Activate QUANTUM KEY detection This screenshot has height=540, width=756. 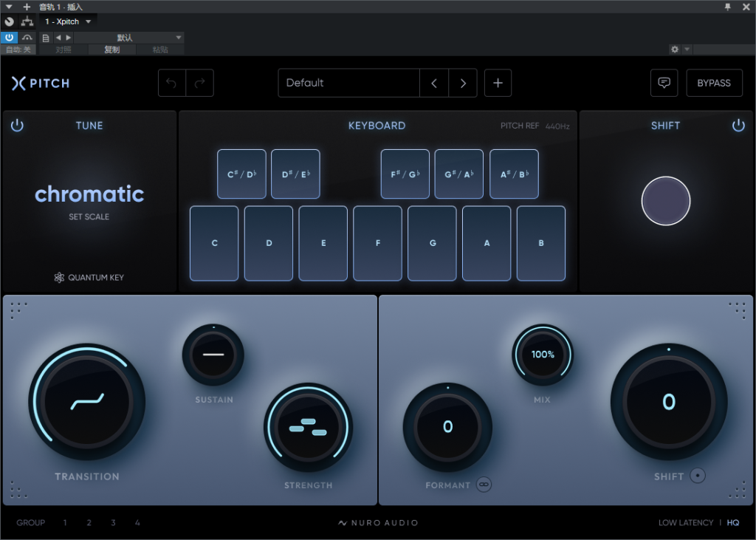[89, 278]
